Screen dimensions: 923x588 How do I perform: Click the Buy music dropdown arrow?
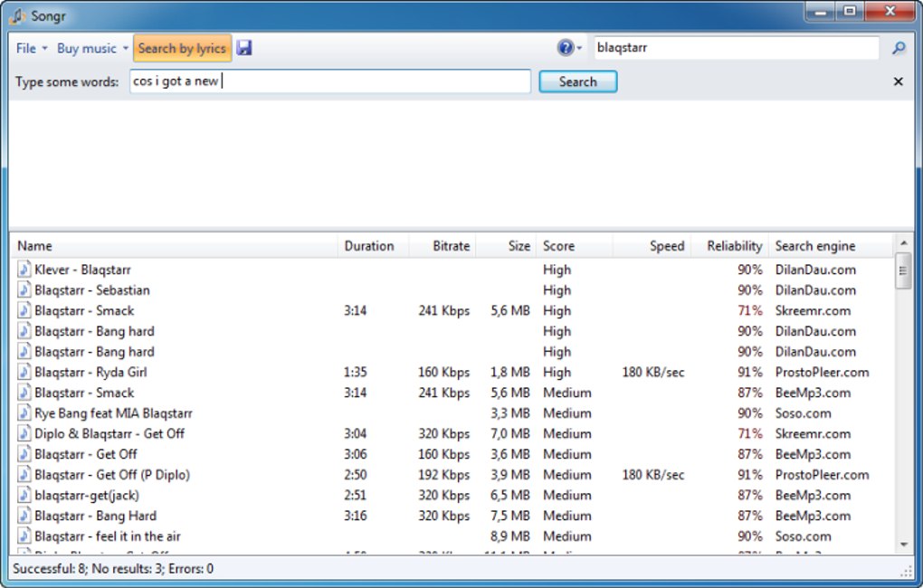pos(126,48)
